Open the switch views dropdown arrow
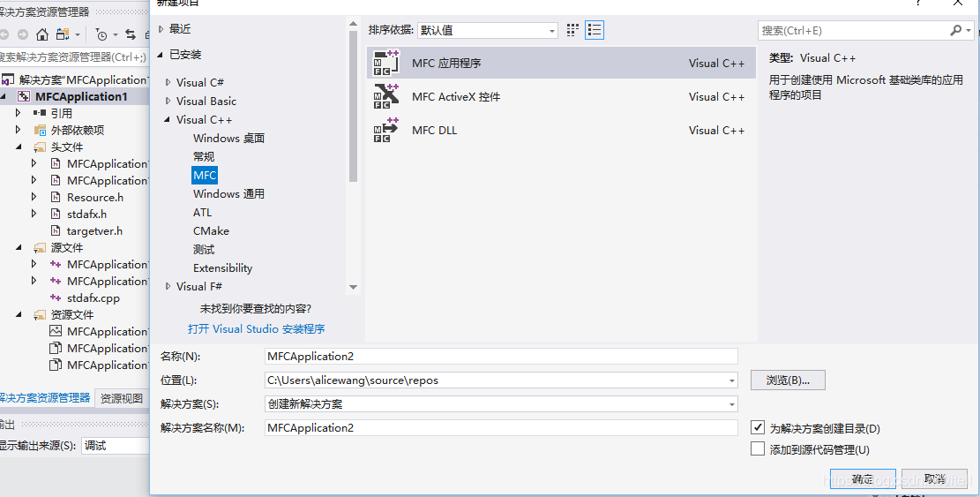The height and width of the screenshot is (497, 980). pyautogui.click(x=78, y=35)
